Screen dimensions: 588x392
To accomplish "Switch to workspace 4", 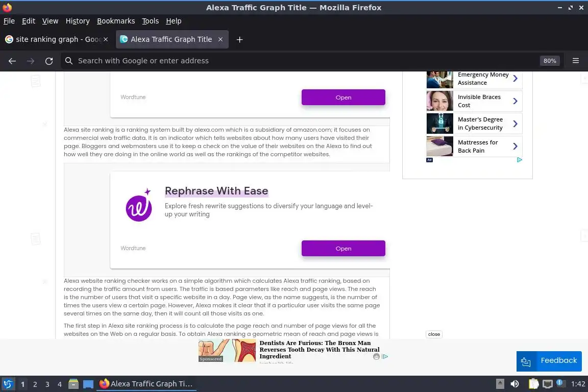I will pyautogui.click(x=60, y=384).
